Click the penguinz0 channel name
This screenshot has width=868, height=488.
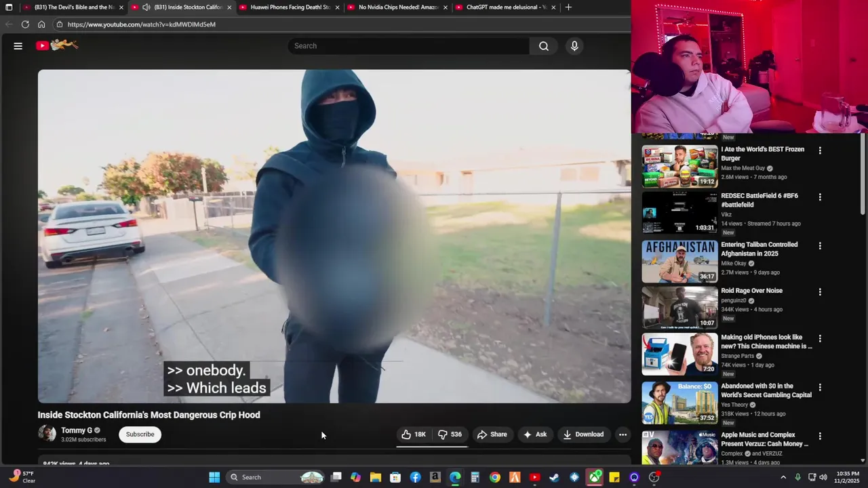pos(733,300)
